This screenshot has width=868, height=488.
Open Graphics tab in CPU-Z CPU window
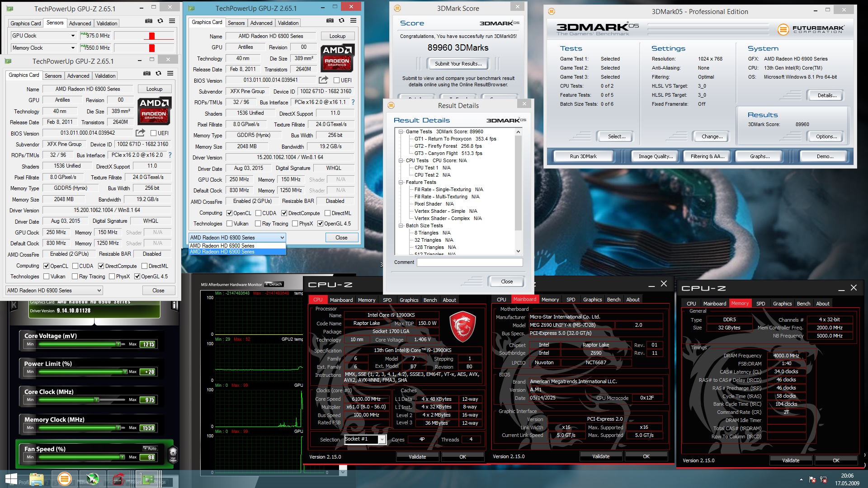(x=409, y=300)
